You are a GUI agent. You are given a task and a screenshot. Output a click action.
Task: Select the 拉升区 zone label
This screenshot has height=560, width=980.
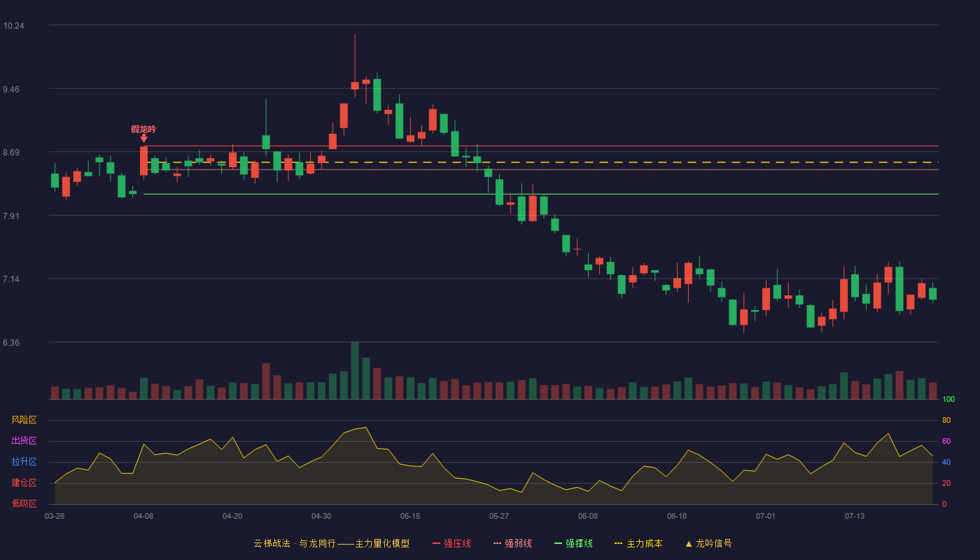(x=24, y=462)
